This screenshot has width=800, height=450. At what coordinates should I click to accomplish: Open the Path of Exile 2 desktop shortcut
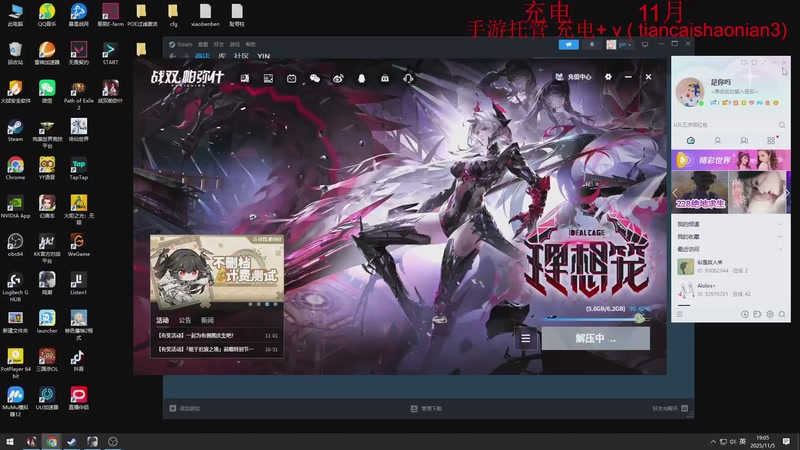pyautogui.click(x=79, y=95)
